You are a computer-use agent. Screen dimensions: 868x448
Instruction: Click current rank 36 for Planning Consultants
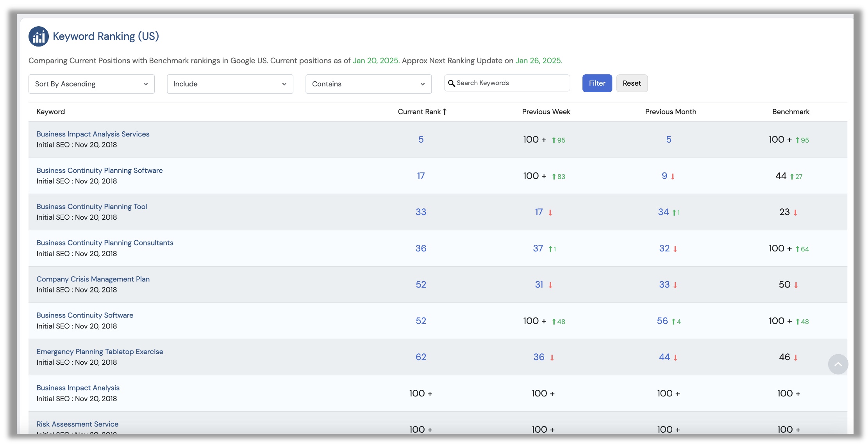(421, 248)
